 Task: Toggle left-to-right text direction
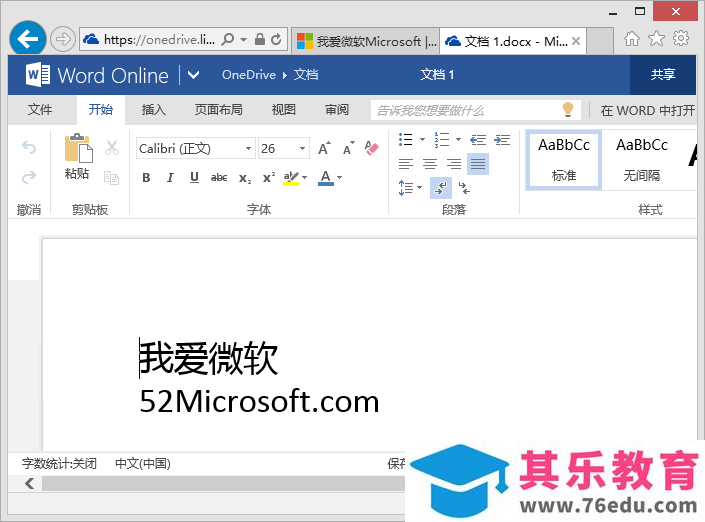[441, 187]
